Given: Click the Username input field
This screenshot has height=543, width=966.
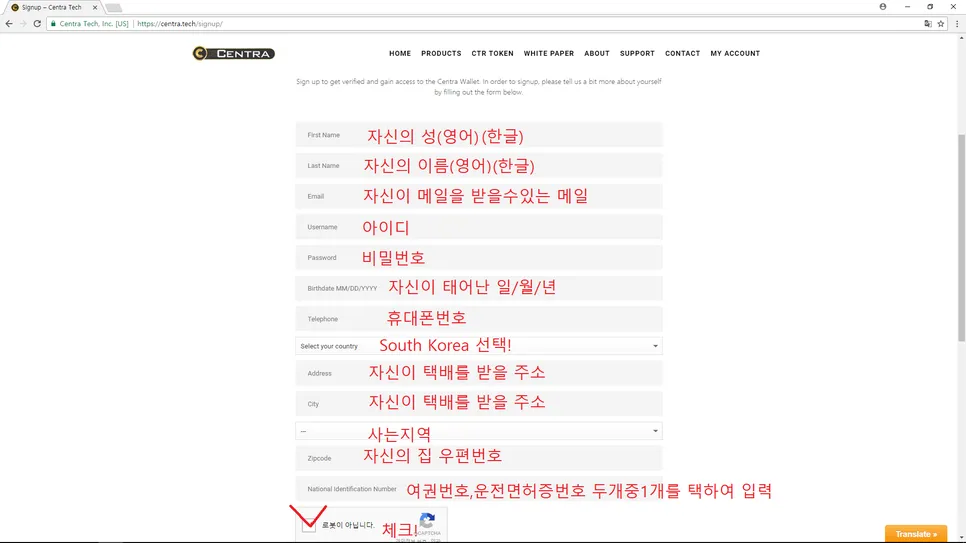Looking at the screenshot, I should tap(479, 227).
